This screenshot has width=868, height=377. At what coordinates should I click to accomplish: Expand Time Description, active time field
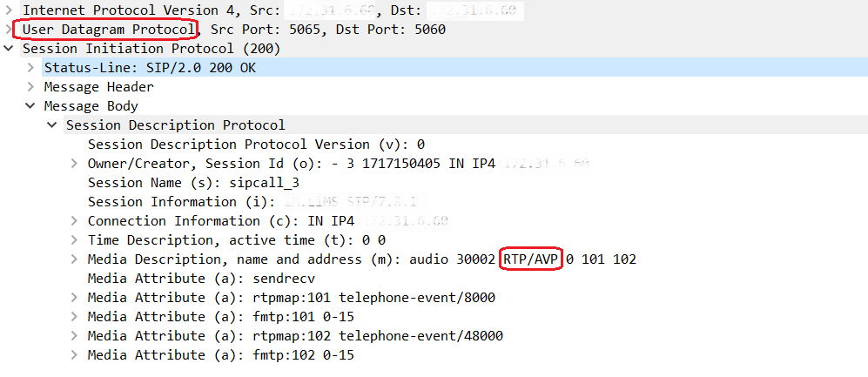(x=75, y=240)
